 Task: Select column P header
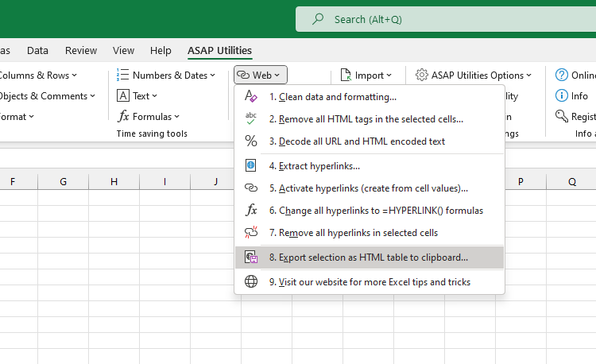[521, 182]
